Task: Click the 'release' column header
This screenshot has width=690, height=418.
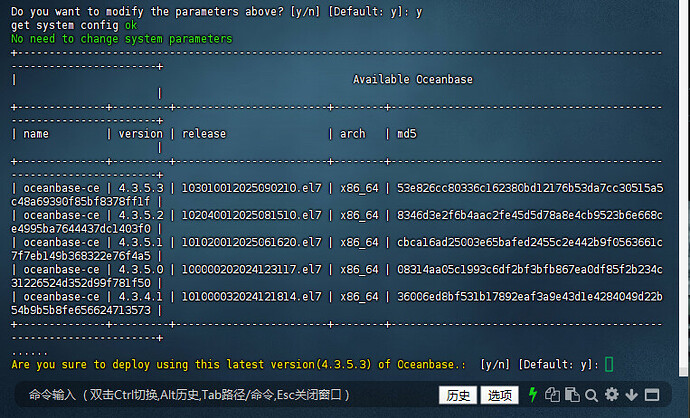Action: 204,134
